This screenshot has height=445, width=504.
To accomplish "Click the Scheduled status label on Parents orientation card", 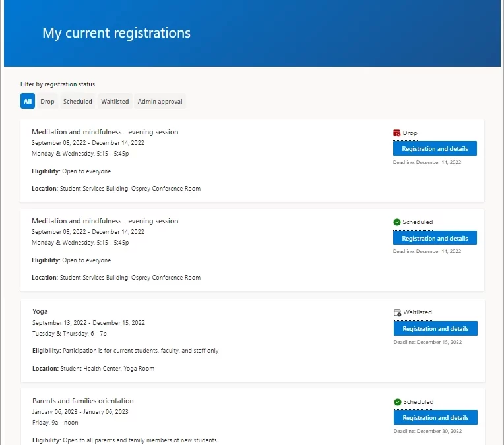I will point(418,402).
